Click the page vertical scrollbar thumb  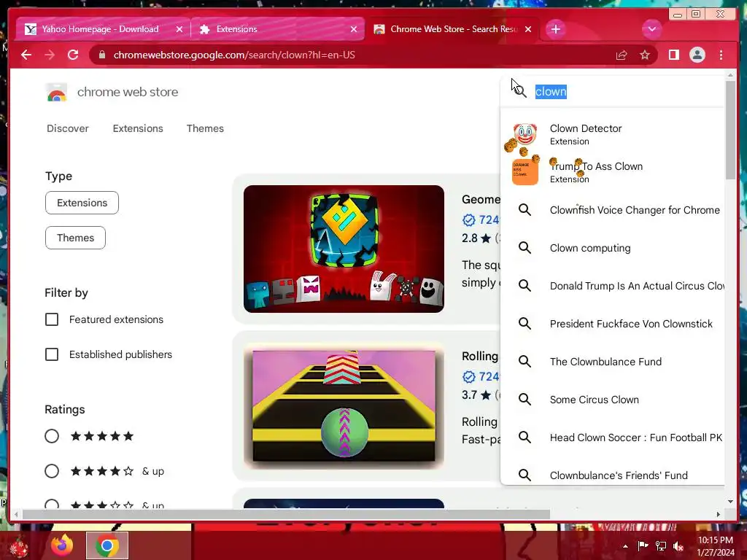click(730, 130)
